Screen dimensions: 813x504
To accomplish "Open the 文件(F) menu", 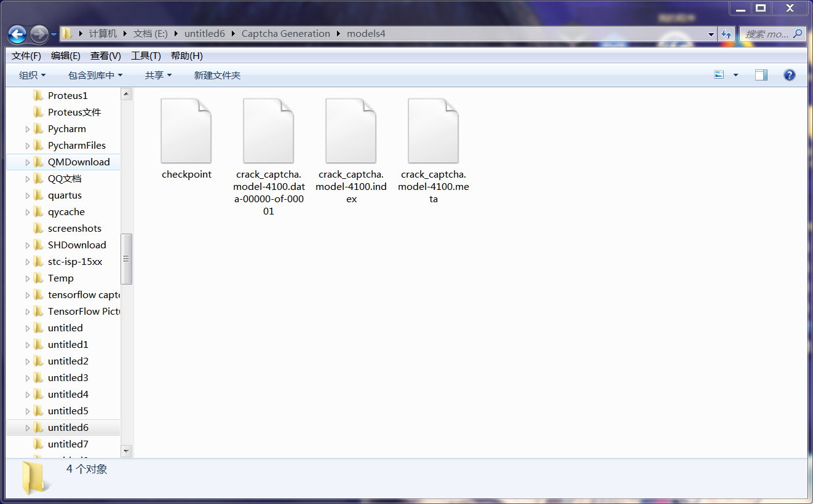I will 26,56.
